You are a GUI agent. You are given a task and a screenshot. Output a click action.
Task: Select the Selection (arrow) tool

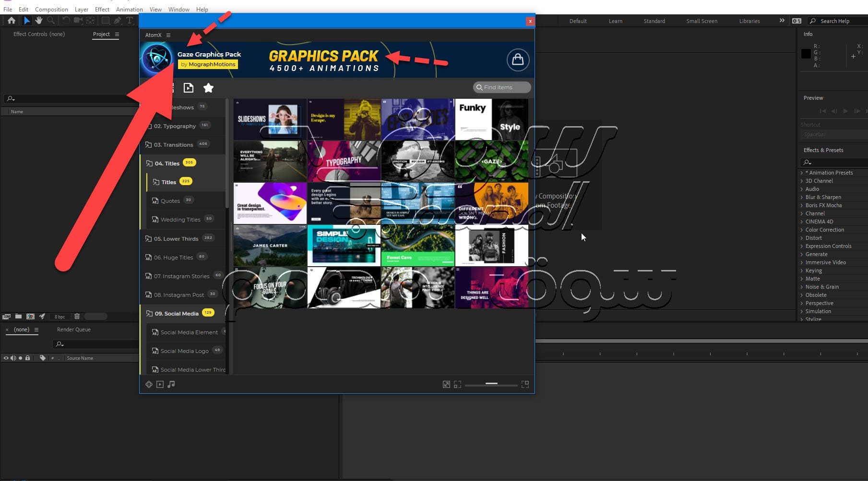[27, 21]
